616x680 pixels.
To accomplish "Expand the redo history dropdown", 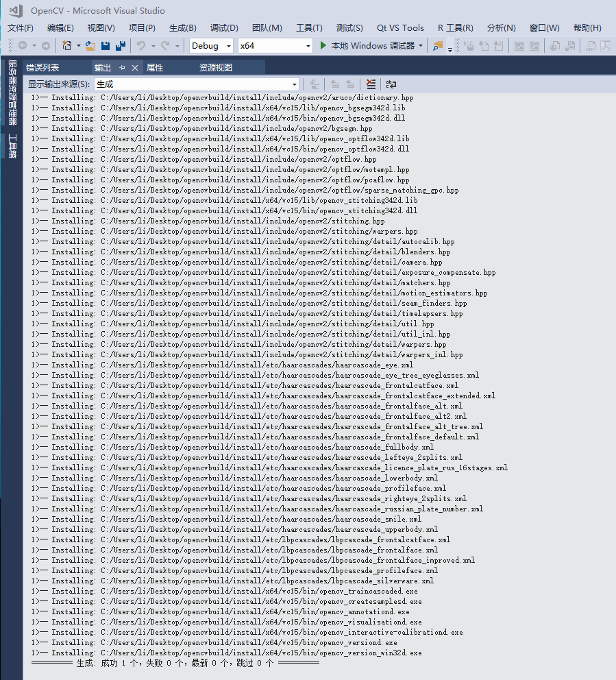I will [x=177, y=45].
